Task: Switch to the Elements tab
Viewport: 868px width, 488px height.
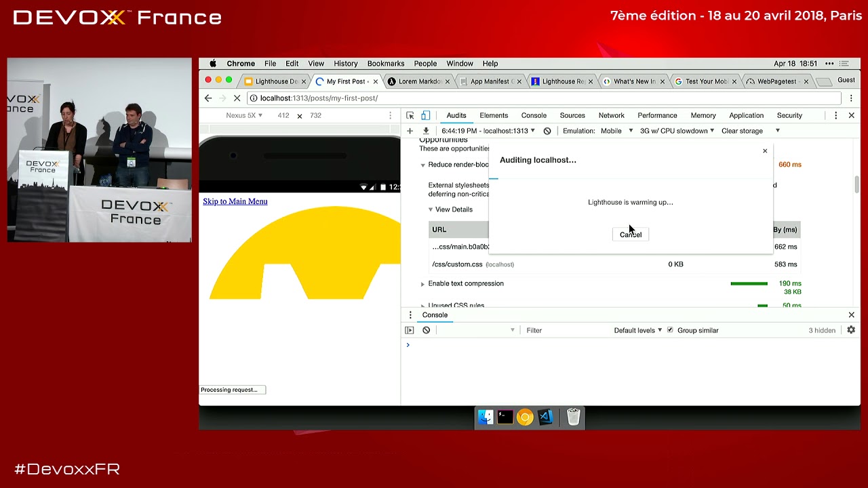Action: point(494,116)
